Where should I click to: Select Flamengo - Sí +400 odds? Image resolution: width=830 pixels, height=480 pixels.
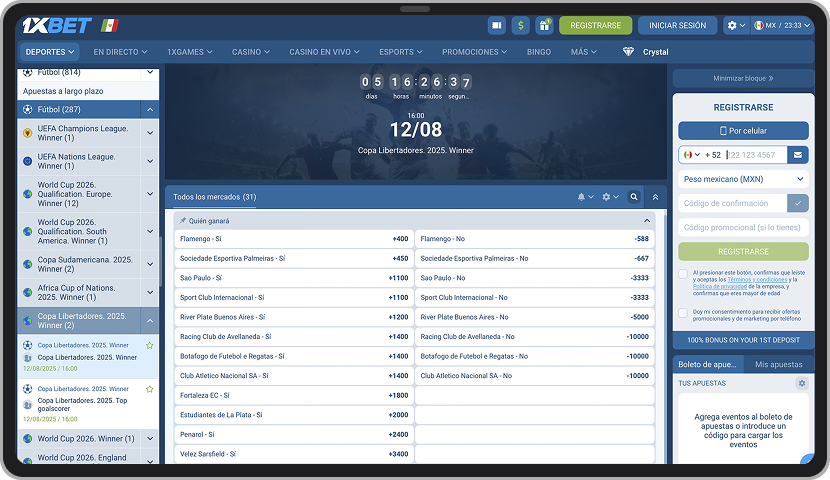(294, 239)
